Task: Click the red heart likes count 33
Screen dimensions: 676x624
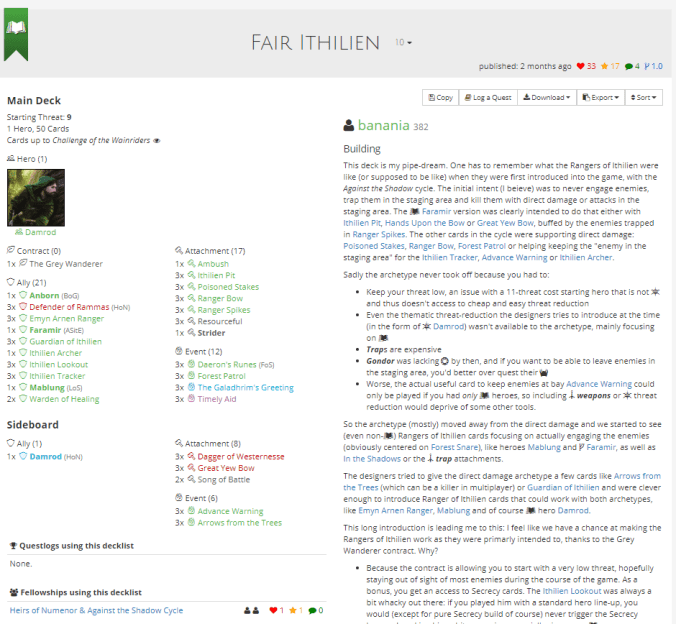Action: pyautogui.click(x=586, y=66)
